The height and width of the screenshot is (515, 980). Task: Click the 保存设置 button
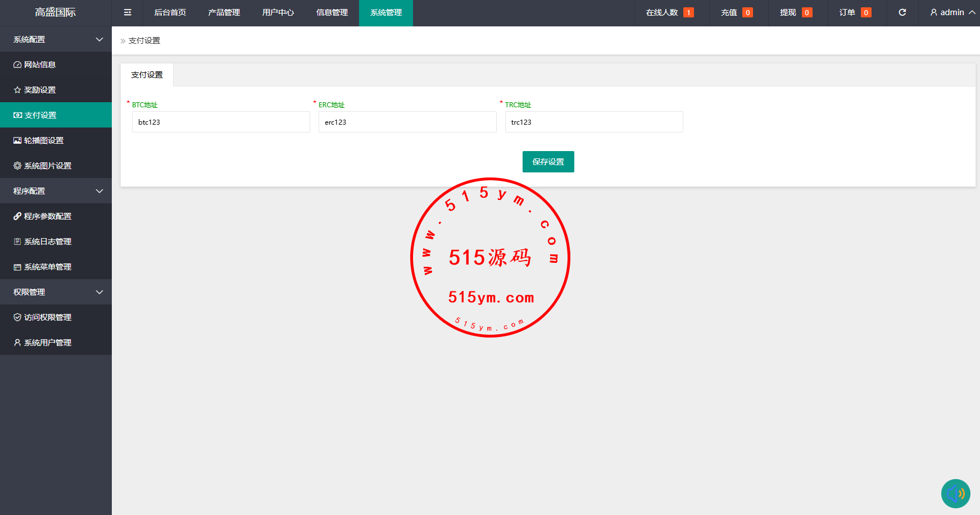(x=548, y=162)
